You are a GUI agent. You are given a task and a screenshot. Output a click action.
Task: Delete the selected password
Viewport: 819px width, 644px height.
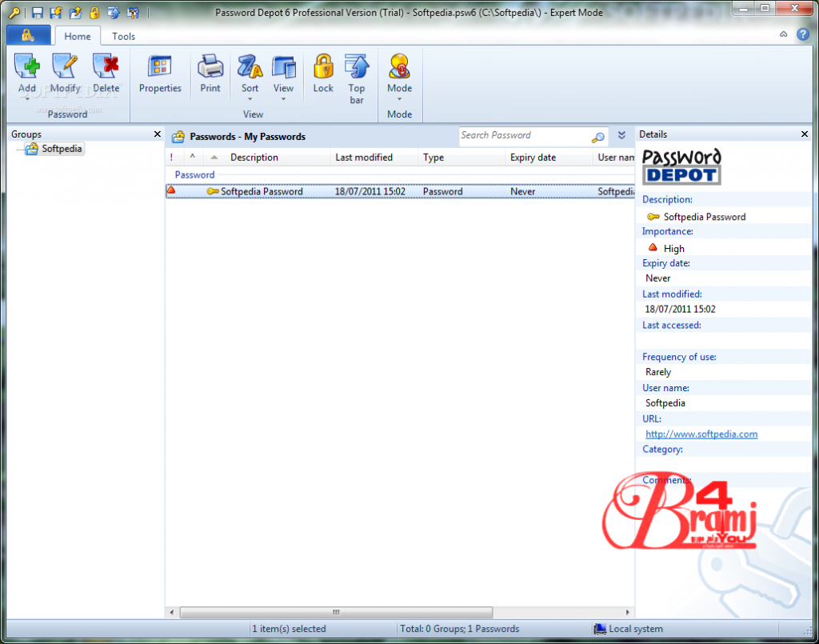click(x=106, y=74)
